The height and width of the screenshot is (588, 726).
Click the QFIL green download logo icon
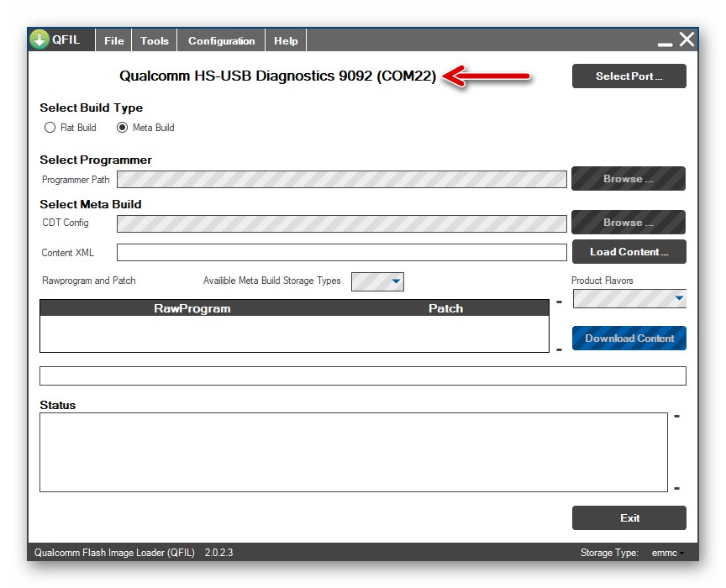pyautogui.click(x=39, y=39)
